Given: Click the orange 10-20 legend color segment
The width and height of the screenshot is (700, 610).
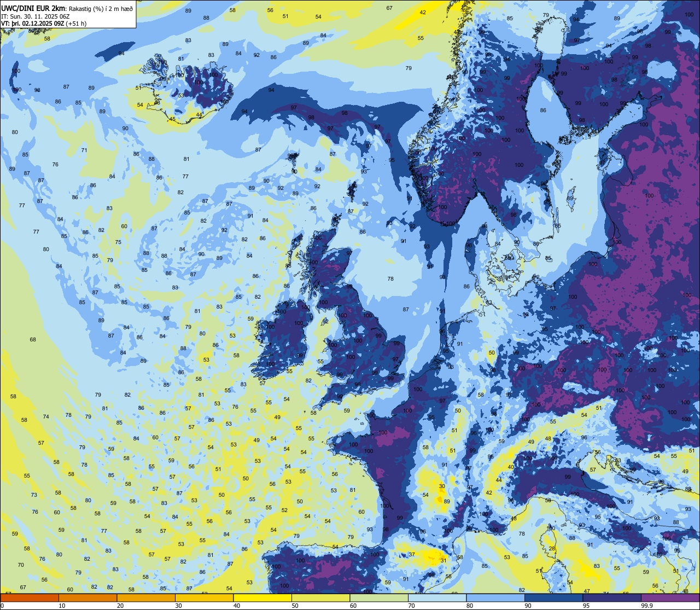Looking at the screenshot, I should 87,597.
